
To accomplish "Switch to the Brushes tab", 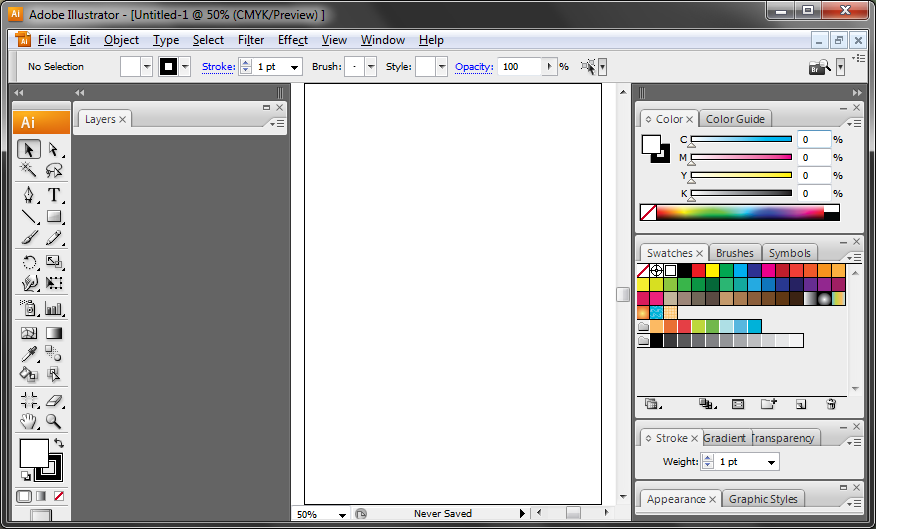I will (x=735, y=253).
